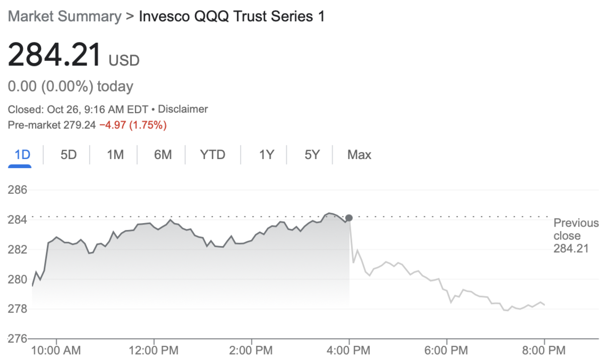
Task: Click the 6:00 PM time axis label
Action: click(x=447, y=350)
